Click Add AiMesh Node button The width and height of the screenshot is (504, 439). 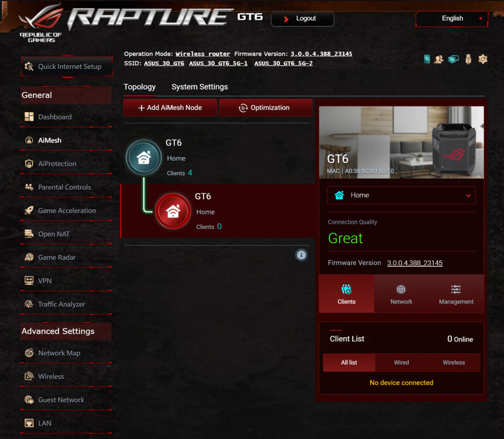[x=170, y=108]
